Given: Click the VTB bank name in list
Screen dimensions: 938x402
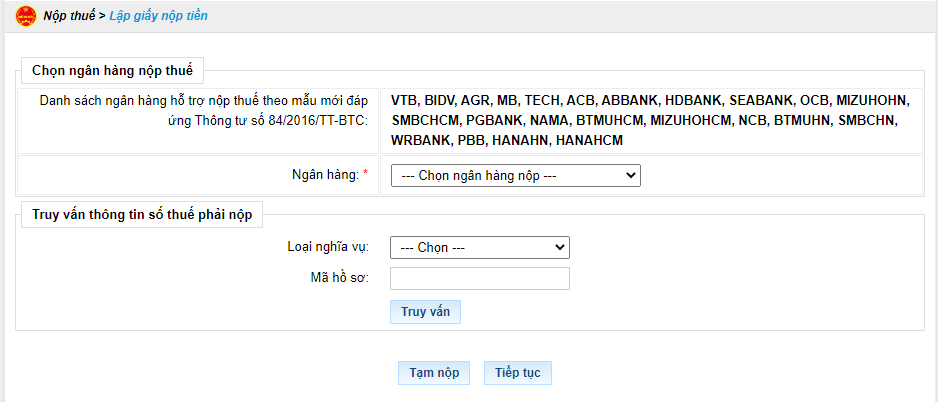Looking at the screenshot, I should coord(405,100).
